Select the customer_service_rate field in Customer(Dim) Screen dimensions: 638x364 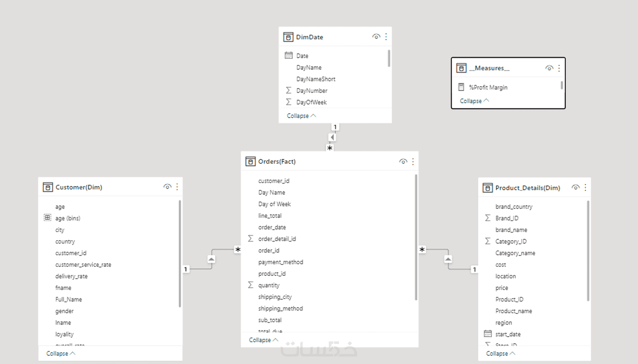tap(83, 265)
